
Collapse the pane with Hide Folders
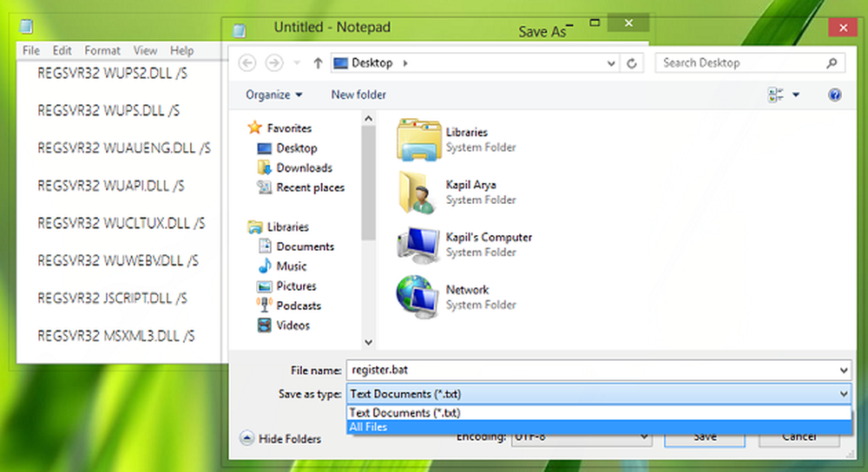(280, 439)
